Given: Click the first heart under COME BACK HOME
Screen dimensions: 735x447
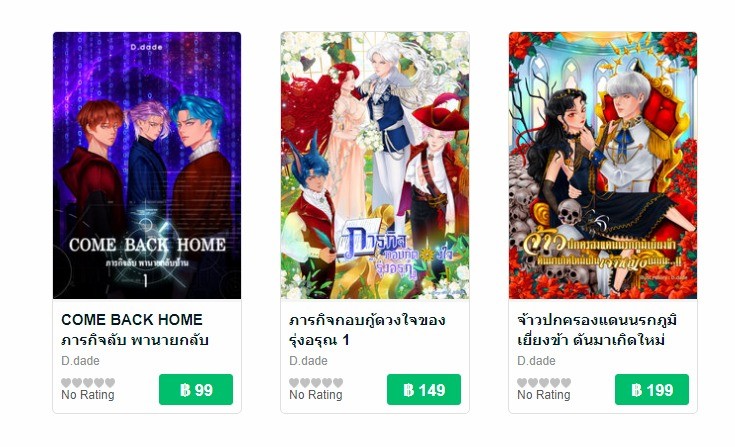Looking at the screenshot, I should [66, 383].
